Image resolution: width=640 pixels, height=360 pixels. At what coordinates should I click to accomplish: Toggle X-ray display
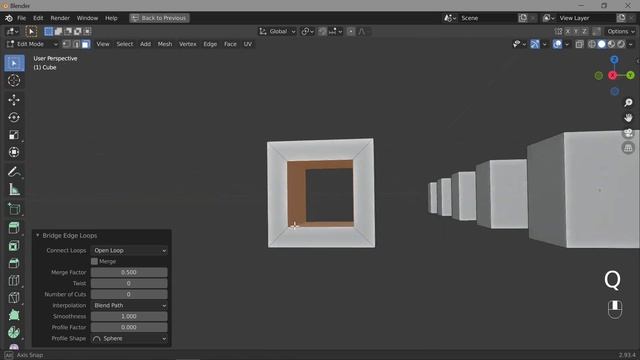[579, 44]
